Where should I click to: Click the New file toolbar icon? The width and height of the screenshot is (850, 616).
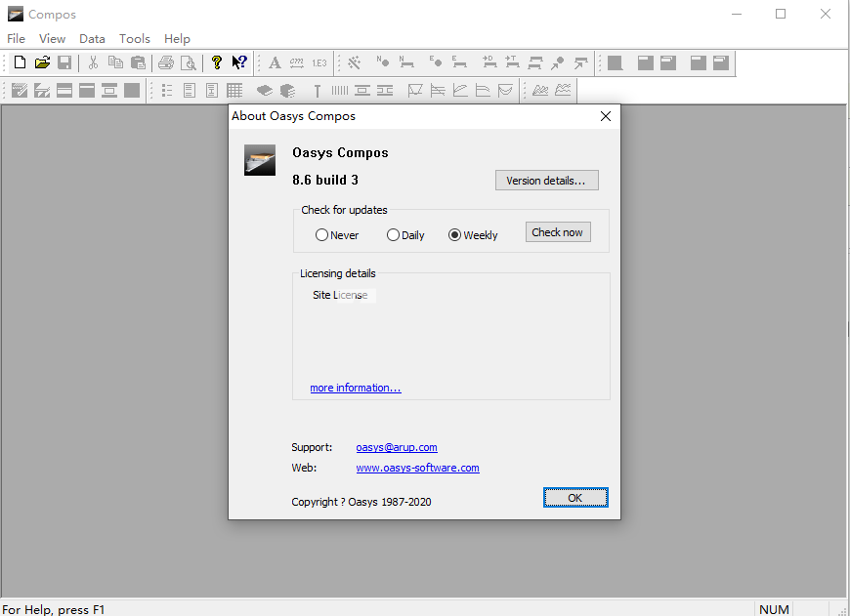point(21,62)
